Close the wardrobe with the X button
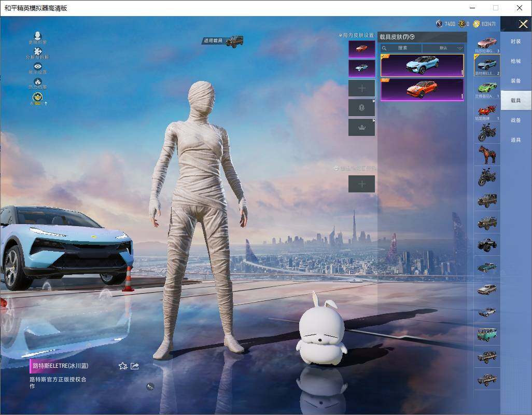532x415 pixels. (x=523, y=24)
